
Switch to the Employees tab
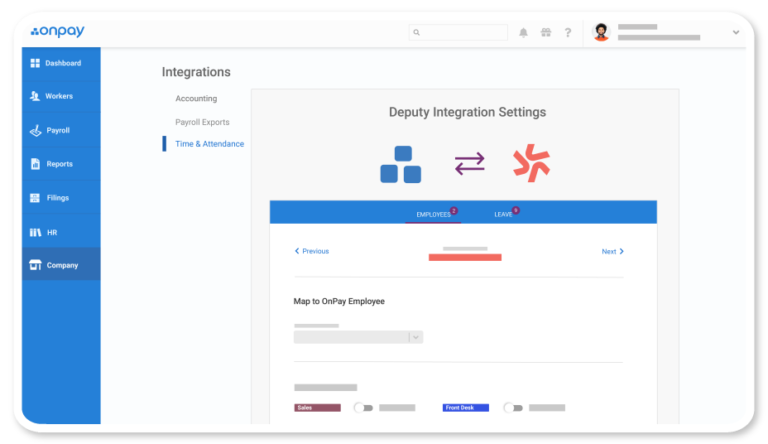pos(433,215)
